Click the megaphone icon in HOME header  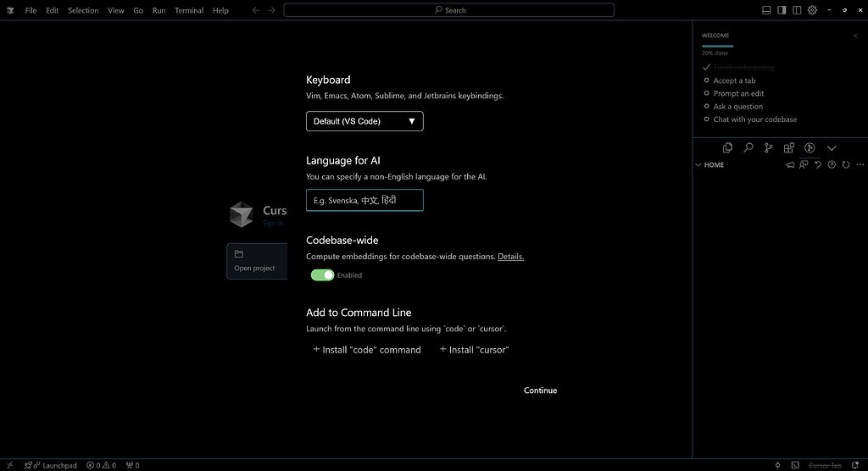pyautogui.click(x=790, y=165)
